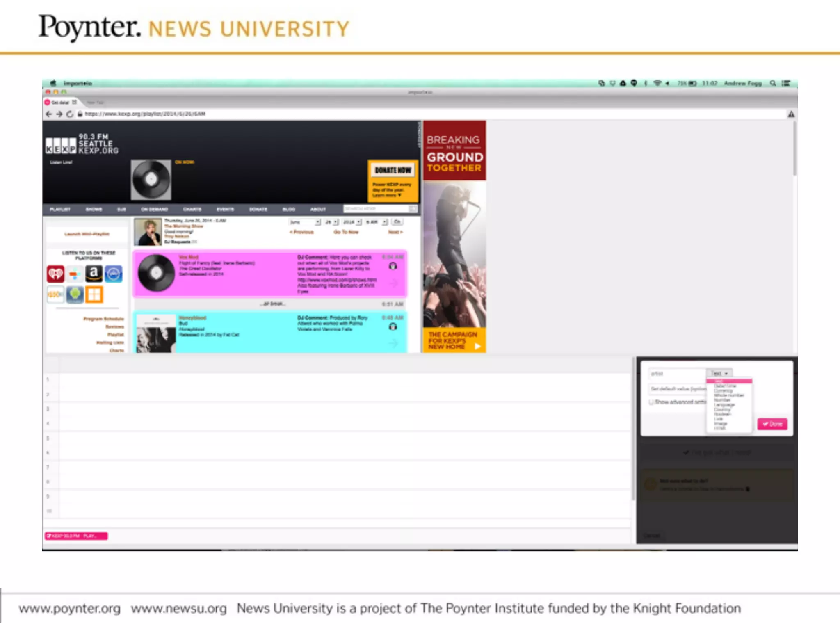Image resolution: width=840 pixels, height=630 pixels.
Task: Reload the page with refresh icon
Action: [x=70, y=114]
